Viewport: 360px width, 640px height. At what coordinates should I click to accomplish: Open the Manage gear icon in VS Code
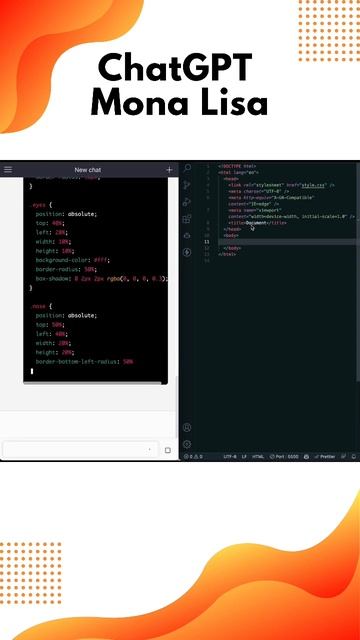[x=187, y=444]
